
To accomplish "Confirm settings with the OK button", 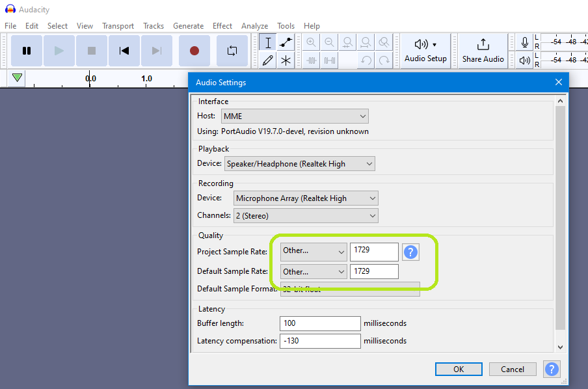I will click(x=459, y=369).
